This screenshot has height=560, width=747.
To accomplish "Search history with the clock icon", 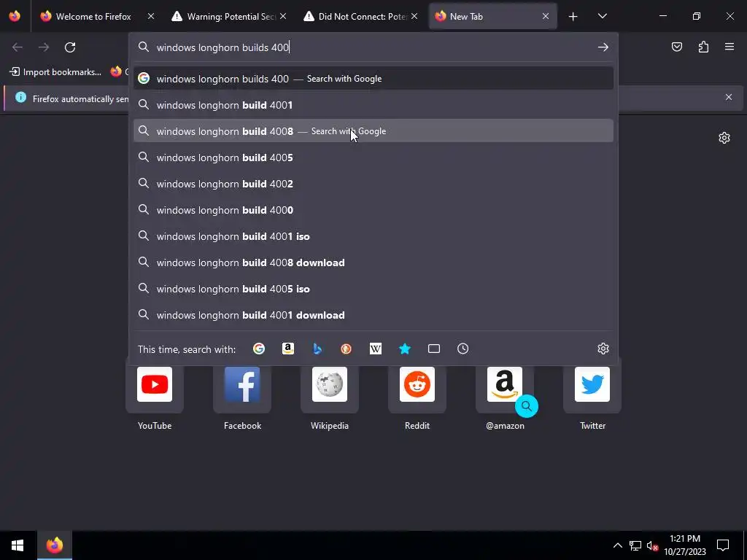I will (462, 349).
